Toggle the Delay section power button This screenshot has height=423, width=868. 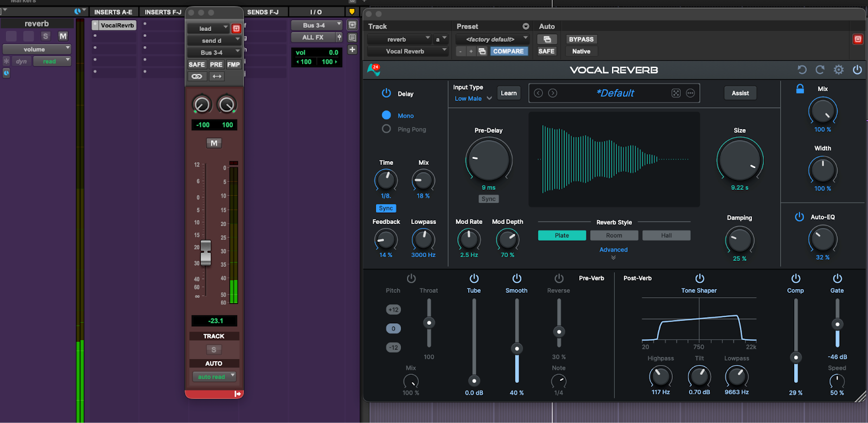pos(386,93)
